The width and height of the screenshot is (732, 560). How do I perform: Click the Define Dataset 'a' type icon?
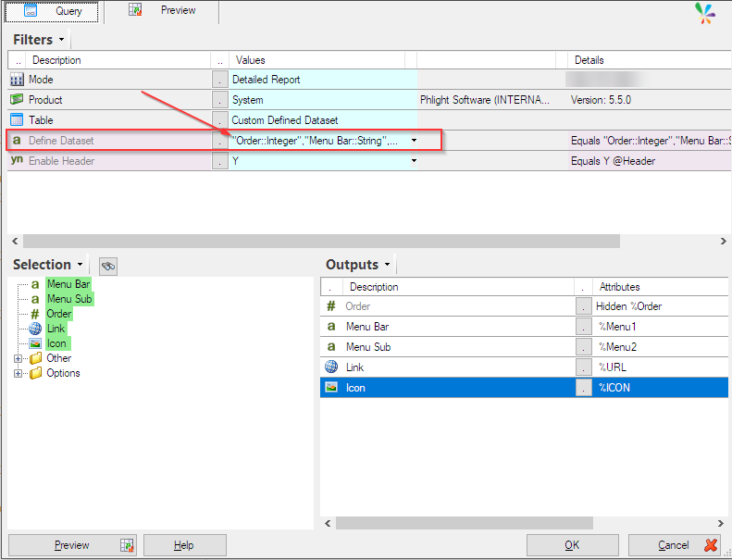pos(17,140)
